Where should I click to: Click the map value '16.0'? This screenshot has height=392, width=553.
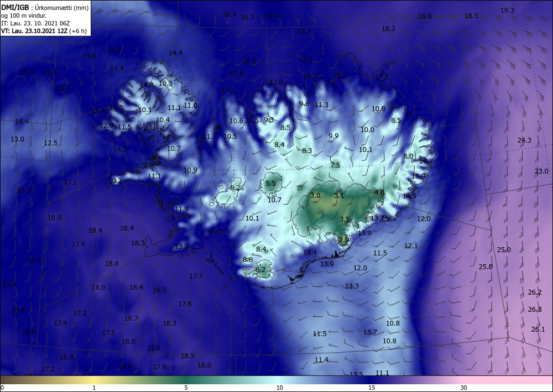tap(215, 232)
